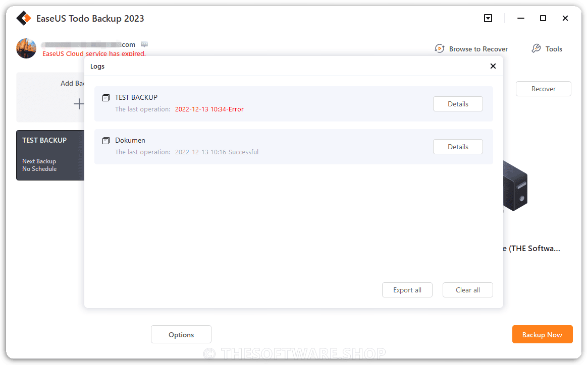This screenshot has width=588, height=365.
Task: Click the Browse to Recover icon
Action: tap(440, 49)
